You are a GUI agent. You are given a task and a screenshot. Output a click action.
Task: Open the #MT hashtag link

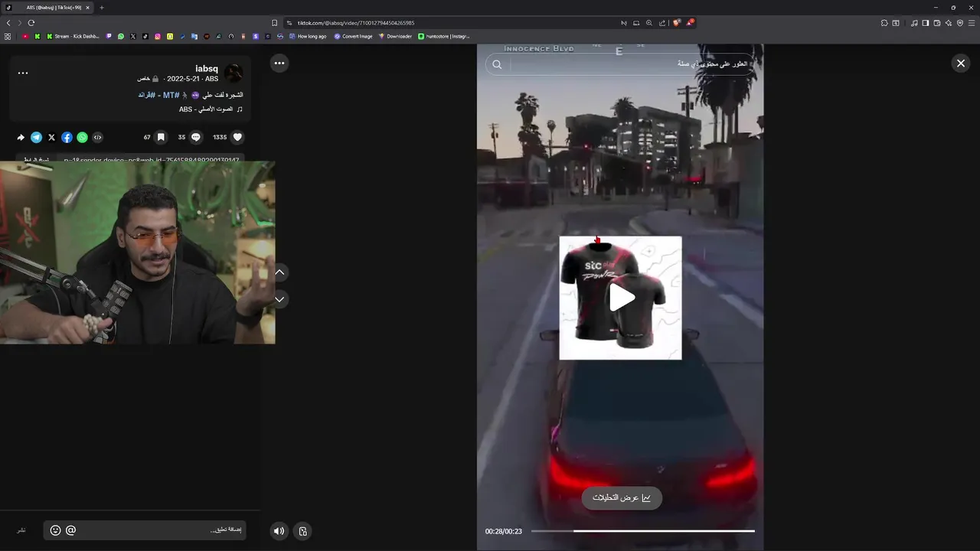(x=171, y=95)
